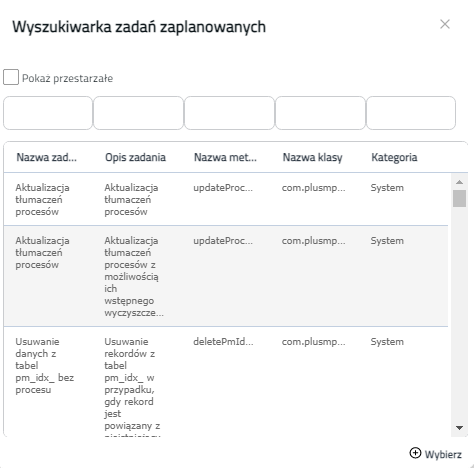Focus the Nazwa klasy filter field

[x=320, y=113]
